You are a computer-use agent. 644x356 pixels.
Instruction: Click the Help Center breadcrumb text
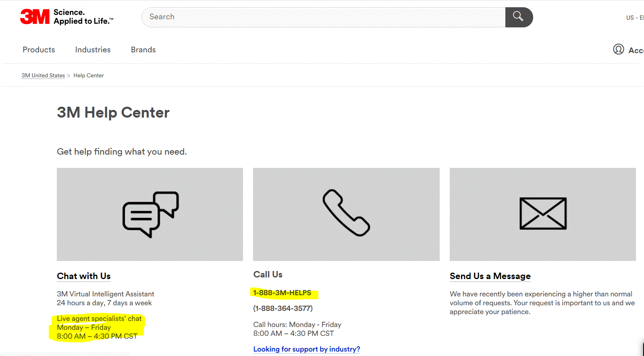pyautogui.click(x=89, y=76)
